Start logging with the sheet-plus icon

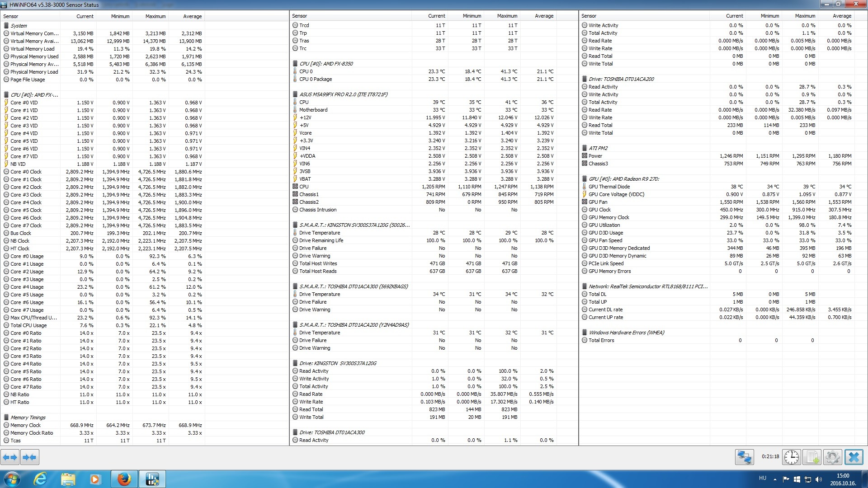(812, 457)
